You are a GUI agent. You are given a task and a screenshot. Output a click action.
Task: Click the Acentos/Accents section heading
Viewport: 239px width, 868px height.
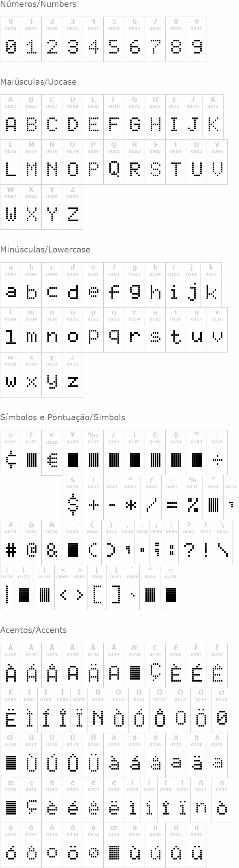(33, 630)
